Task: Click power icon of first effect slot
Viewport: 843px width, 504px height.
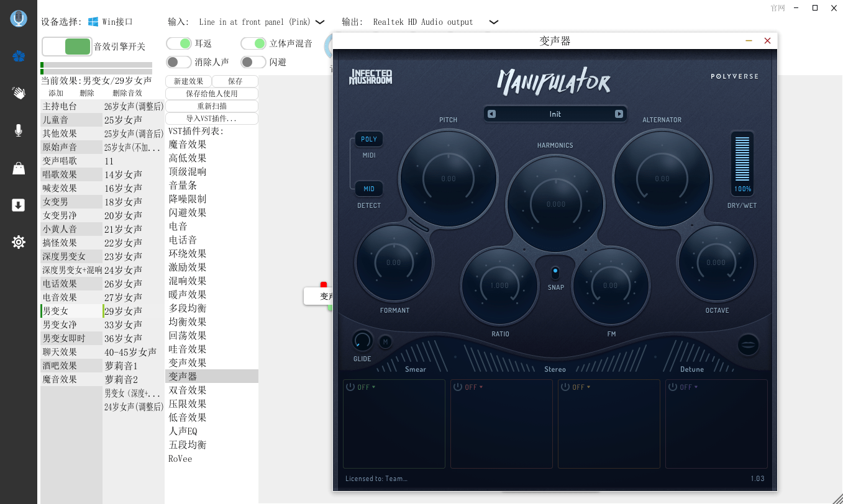Action: (350, 387)
